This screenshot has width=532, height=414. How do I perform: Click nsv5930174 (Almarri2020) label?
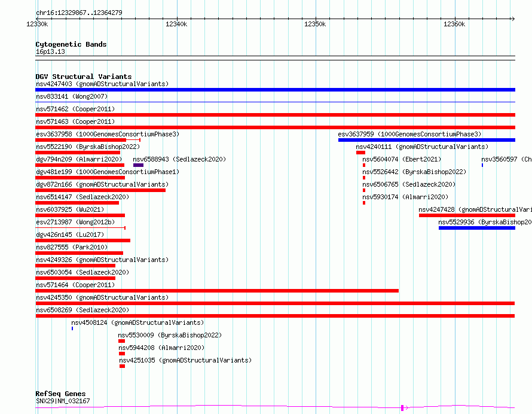tap(405, 197)
